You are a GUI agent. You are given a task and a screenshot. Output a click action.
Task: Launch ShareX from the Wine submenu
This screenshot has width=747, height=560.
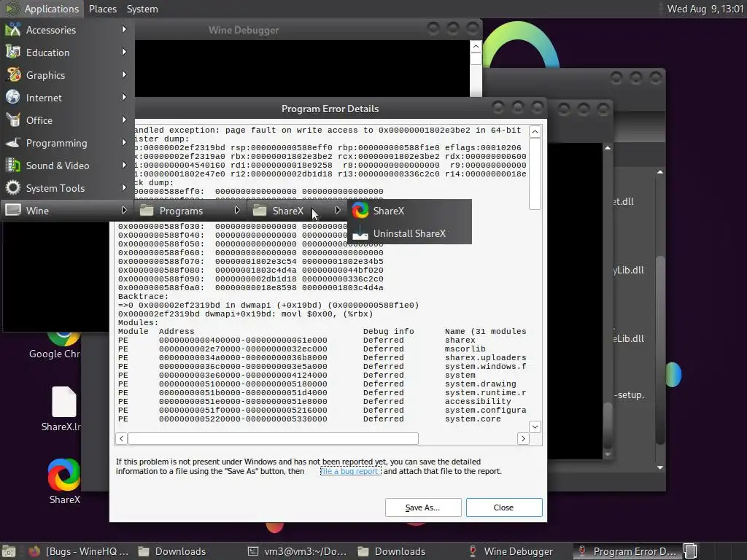(360, 211)
